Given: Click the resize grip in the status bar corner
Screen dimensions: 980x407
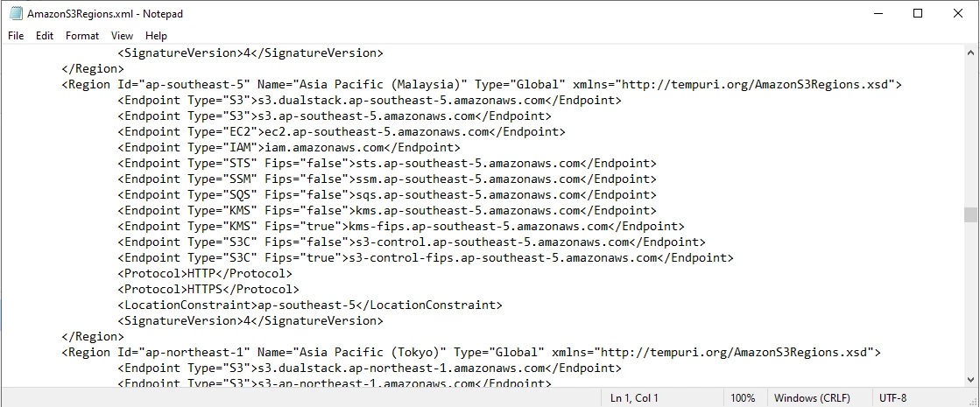Looking at the screenshot, I should click(972, 400).
